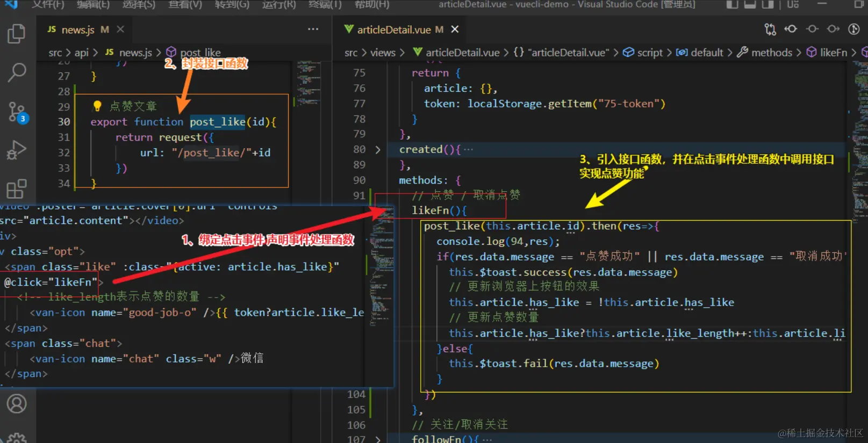This screenshot has width=868, height=443.
Task: Open the Search view in activity bar
Action: click(16, 72)
